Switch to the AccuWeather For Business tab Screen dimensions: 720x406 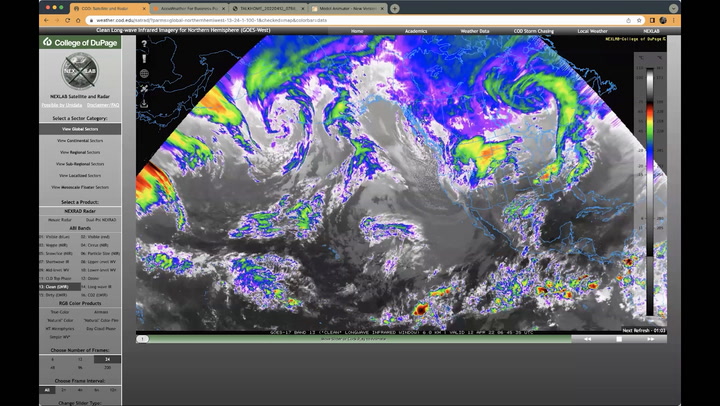tap(189, 8)
